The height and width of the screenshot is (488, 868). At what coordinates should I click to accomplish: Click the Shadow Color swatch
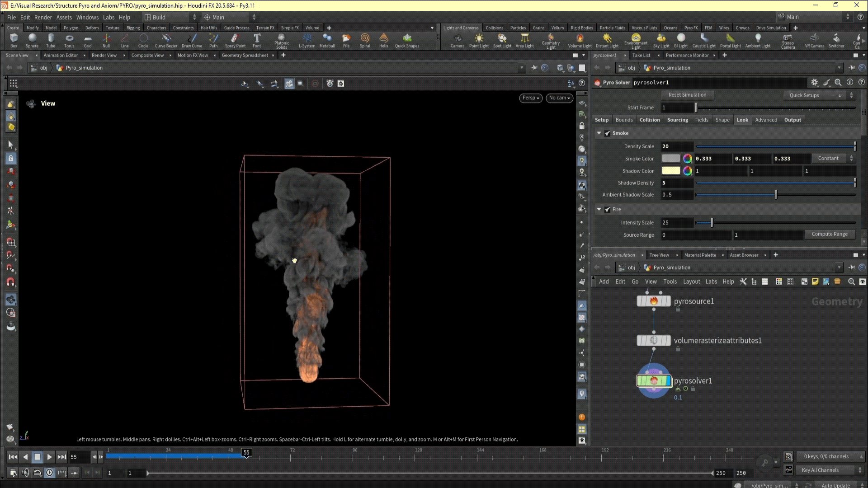[670, 171]
